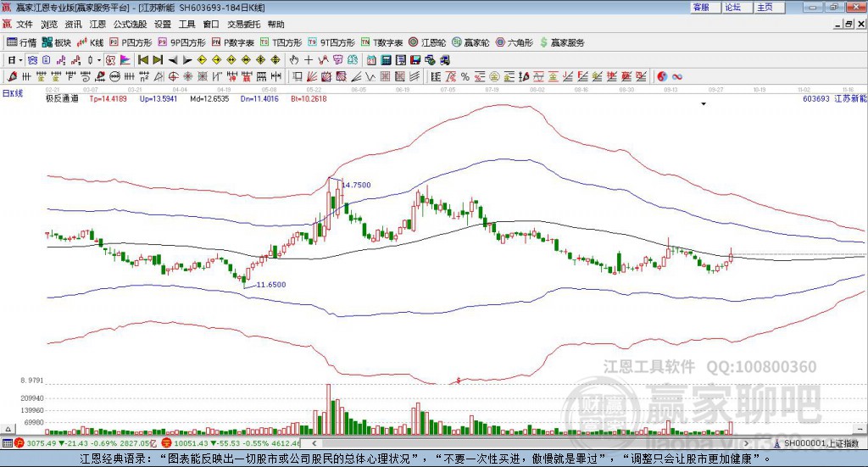868x467 pixels.
Task: Click the 11.6500 low price label
Action: pos(270,285)
